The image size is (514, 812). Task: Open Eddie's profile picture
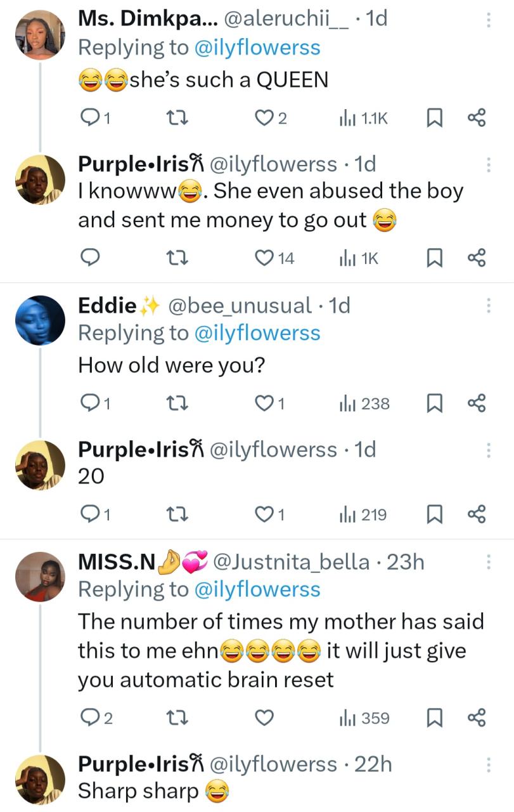[x=40, y=320]
